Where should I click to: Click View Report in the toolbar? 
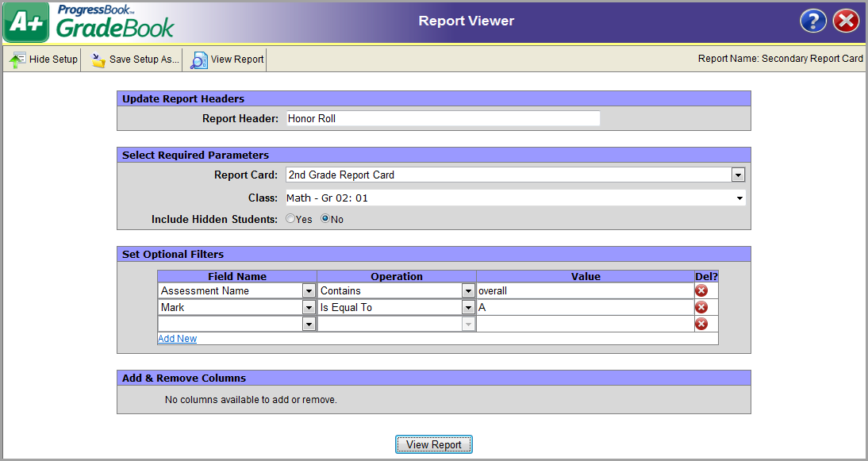227,60
